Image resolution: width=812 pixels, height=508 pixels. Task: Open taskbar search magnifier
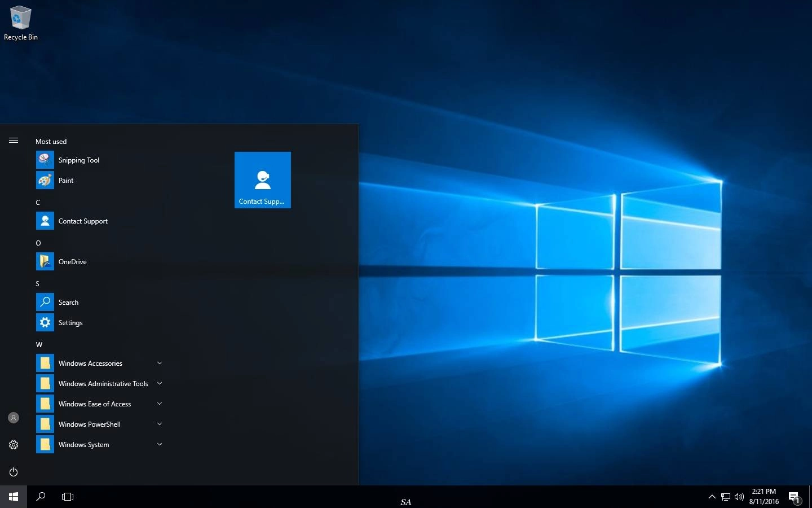pyautogui.click(x=41, y=497)
